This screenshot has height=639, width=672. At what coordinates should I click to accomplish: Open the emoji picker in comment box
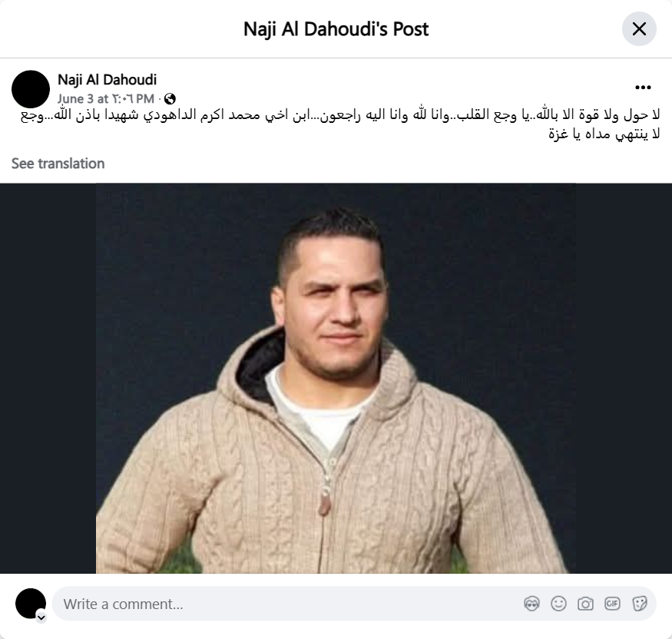click(558, 604)
